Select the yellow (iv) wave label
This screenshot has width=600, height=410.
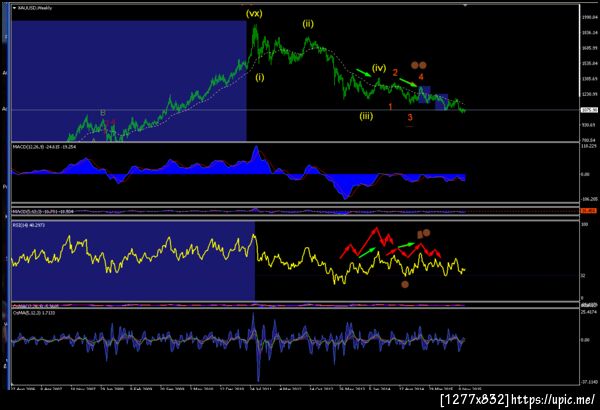point(379,68)
